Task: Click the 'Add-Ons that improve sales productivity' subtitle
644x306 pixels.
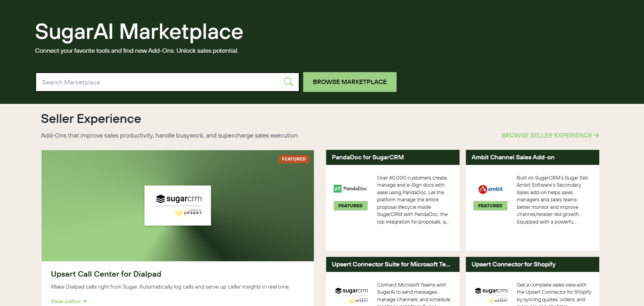Action: coord(169,136)
